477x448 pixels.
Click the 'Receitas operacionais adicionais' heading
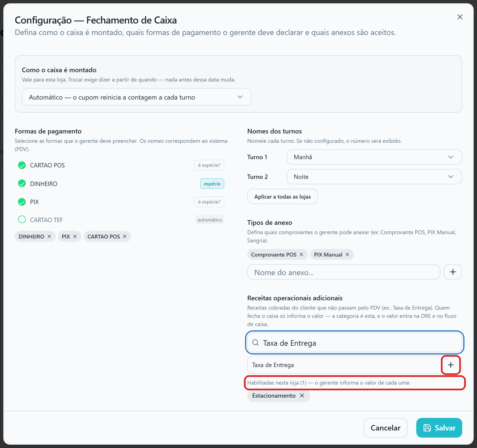tap(295, 298)
